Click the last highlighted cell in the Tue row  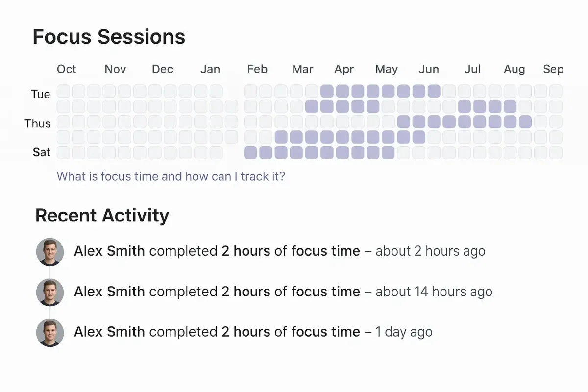[434, 91]
